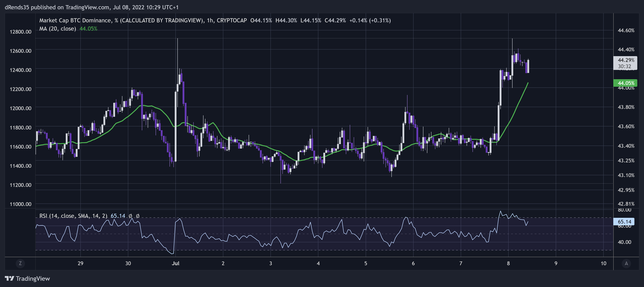Viewport: 644px width, 287px height.
Task: Click the MA value 44.05% in the legend
Action: coord(88,29)
